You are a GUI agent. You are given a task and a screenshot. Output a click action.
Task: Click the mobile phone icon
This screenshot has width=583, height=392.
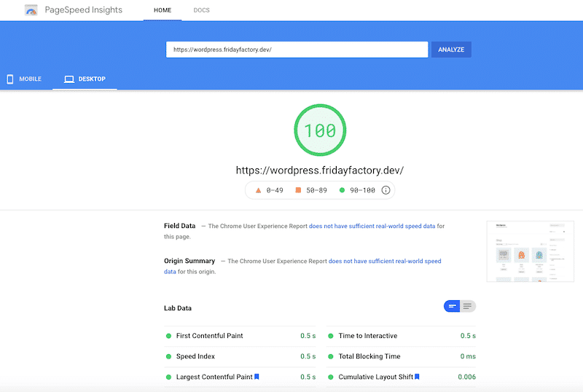pos(10,79)
